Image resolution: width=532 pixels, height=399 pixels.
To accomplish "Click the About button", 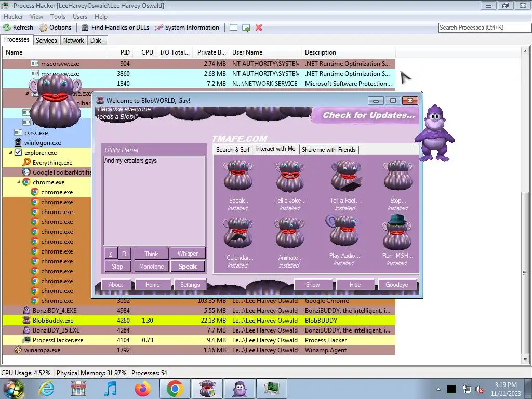I will pyautogui.click(x=115, y=285).
